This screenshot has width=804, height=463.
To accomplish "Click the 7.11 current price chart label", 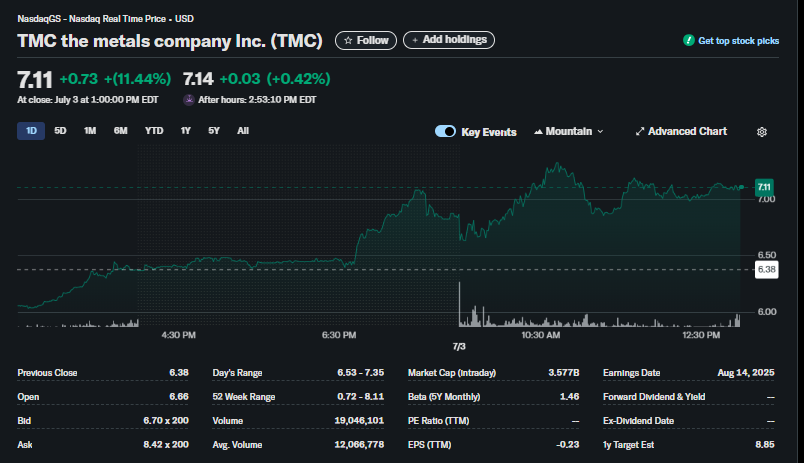I will pyautogui.click(x=764, y=187).
